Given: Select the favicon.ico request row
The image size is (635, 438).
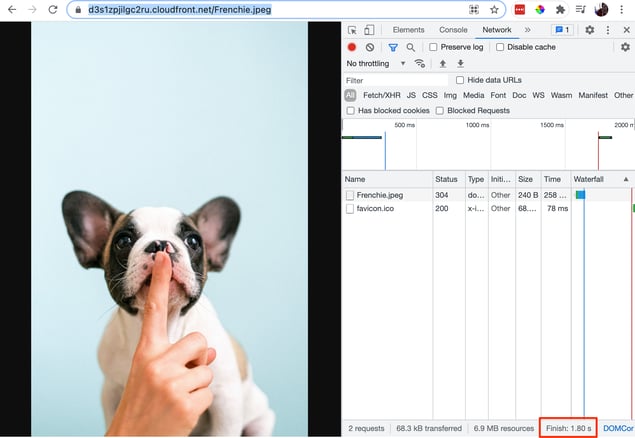Looking at the screenshot, I should click(488, 208).
